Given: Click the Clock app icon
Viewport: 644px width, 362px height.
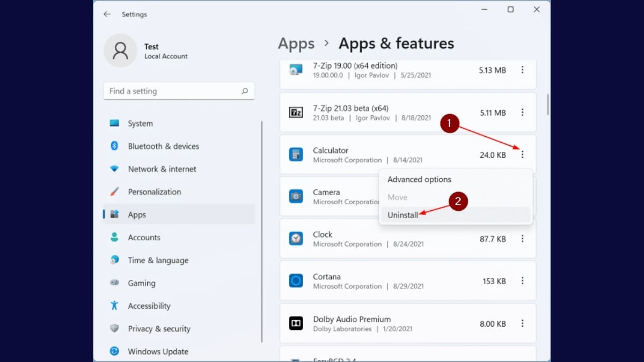Looking at the screenshot, I should (x=296, y=239).
